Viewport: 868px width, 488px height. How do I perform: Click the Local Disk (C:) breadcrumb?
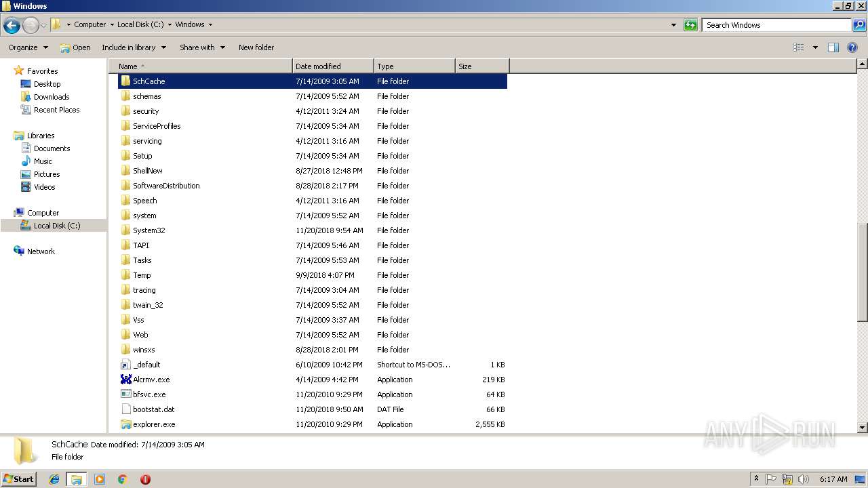point(140,24)
